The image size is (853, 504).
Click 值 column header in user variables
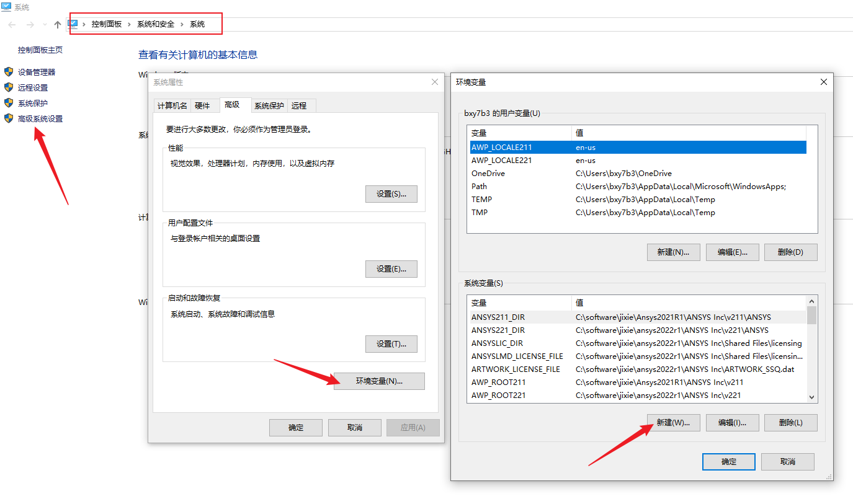point(689,133)
